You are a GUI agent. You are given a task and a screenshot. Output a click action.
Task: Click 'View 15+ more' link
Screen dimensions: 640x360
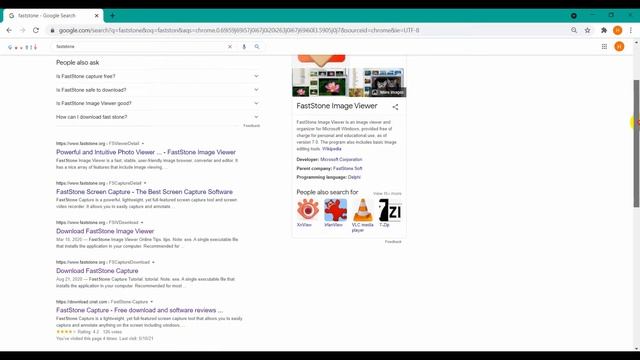pyautogui.click(x=387, y=193)
